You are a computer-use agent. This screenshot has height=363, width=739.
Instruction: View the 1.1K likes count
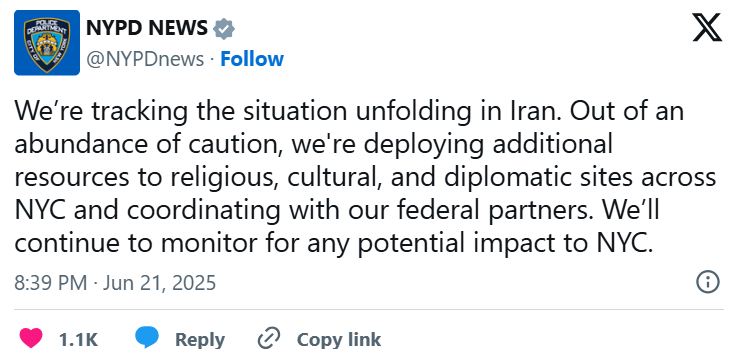click(78, 339)
